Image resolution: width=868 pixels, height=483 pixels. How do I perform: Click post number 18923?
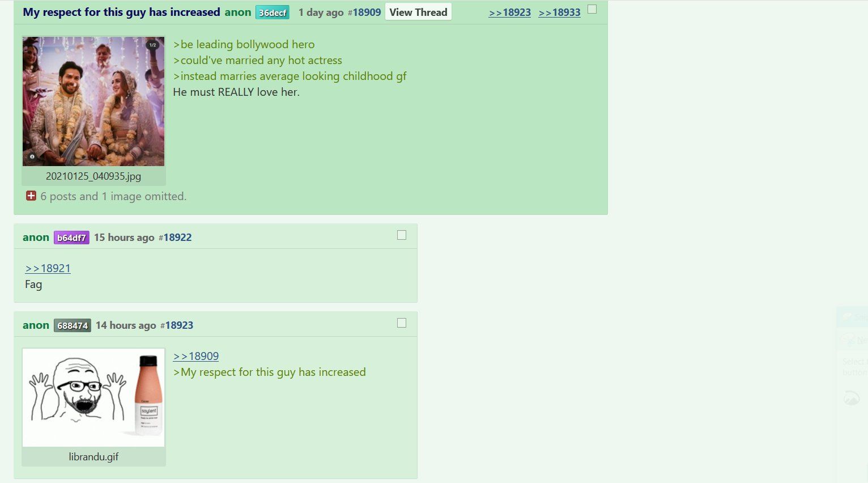179,325
